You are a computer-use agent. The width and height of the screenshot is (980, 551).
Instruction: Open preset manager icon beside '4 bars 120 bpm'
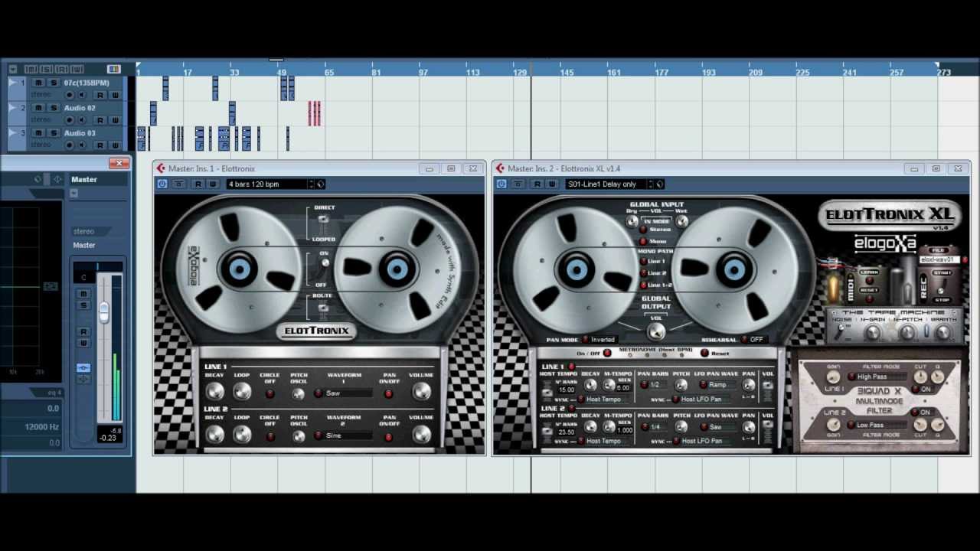[321, 184]
